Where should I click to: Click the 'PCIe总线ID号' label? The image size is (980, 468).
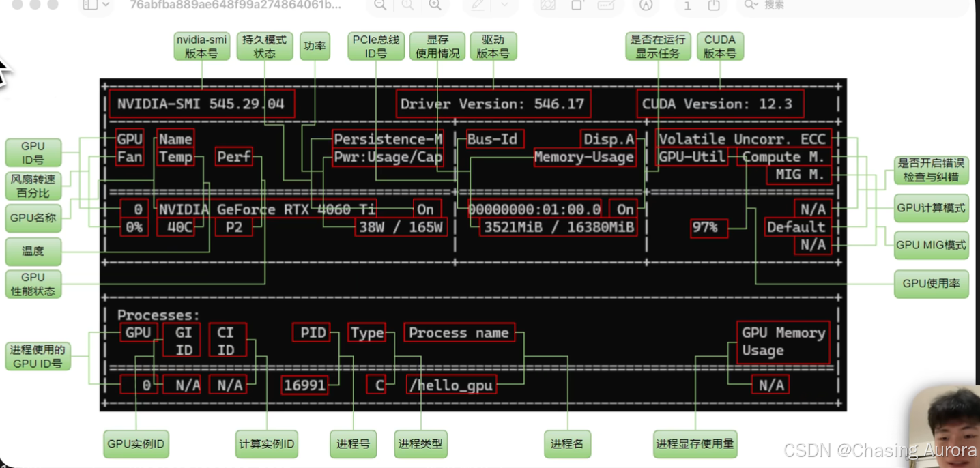pos(375,46)
